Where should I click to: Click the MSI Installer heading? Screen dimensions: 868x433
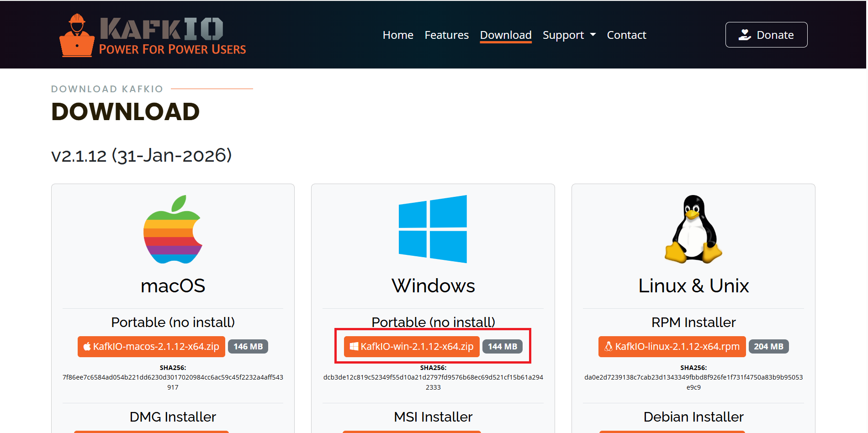pyautogui.click(x=433, y=417)
